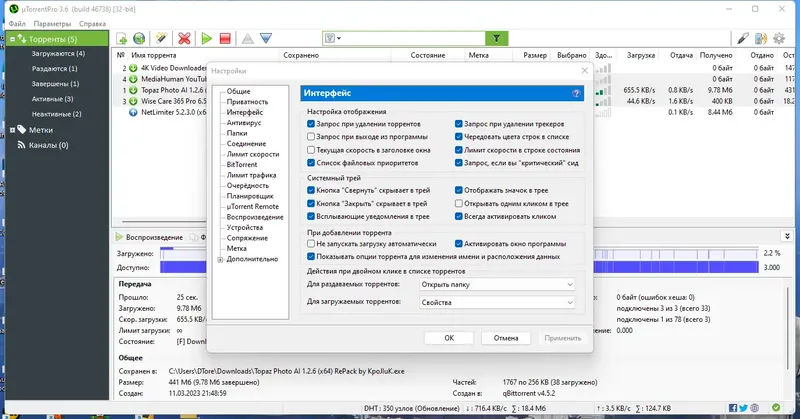
Task: Click the help question mark in Интерфейс header
Action: [x=576, y=93]
